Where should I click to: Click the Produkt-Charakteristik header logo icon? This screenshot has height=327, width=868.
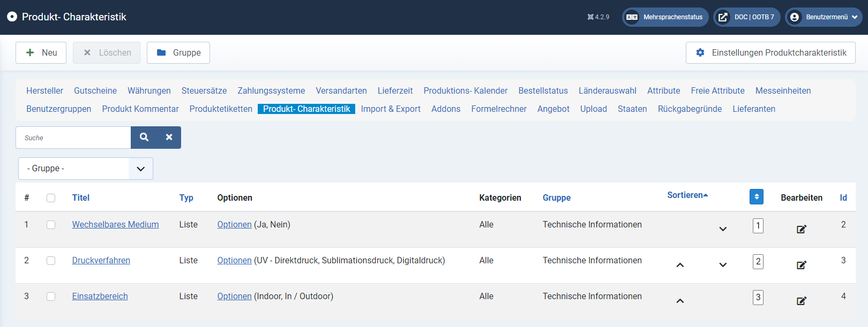[x=12, y=17]
